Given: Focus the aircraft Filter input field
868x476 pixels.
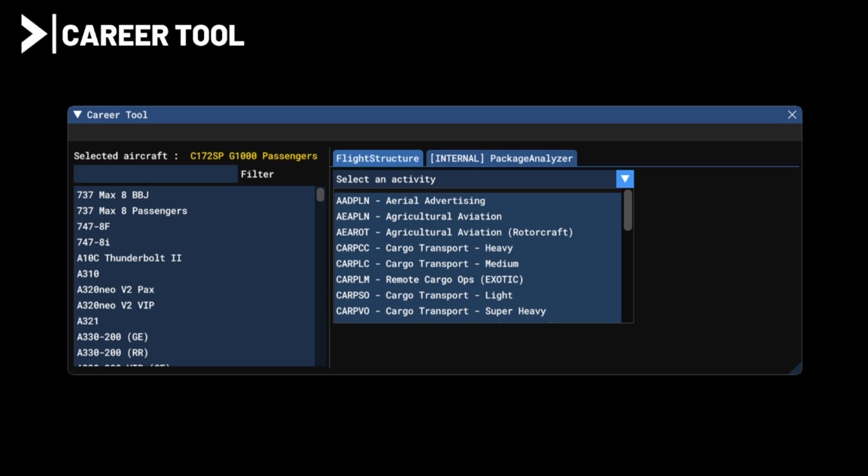Looking at the screenshot, I should (156, 174).
